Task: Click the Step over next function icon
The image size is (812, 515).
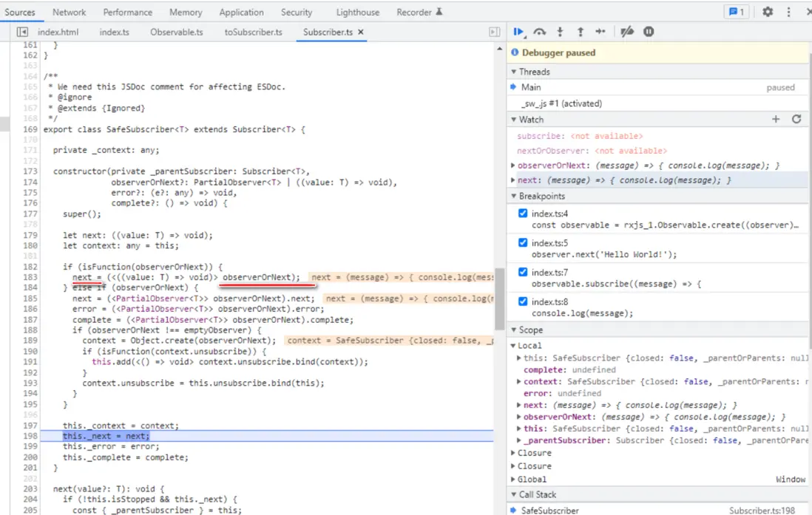Action: coord(540,32)
